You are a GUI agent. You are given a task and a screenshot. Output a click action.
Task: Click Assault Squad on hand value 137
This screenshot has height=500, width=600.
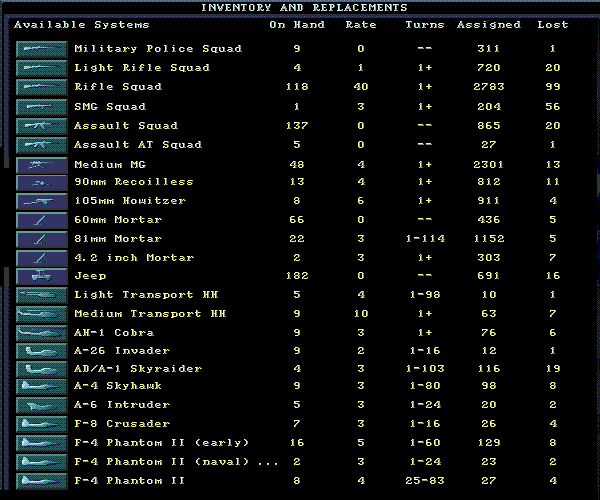click(x=297, y=126)
